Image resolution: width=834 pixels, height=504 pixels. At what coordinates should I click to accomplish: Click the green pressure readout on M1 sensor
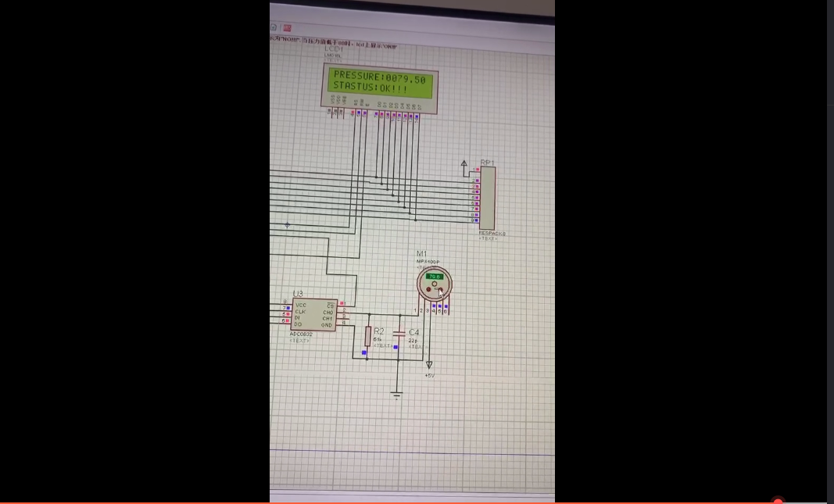tap(435, 277)
